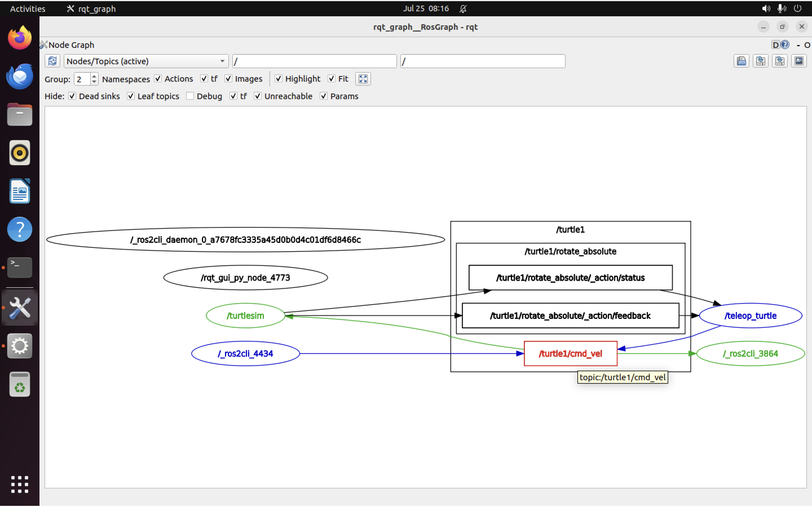This screenshot has width=812, height=507.
Task: Disable the Dead sinks checkbox
Action: pyautogui.click(x=72, y=96)
